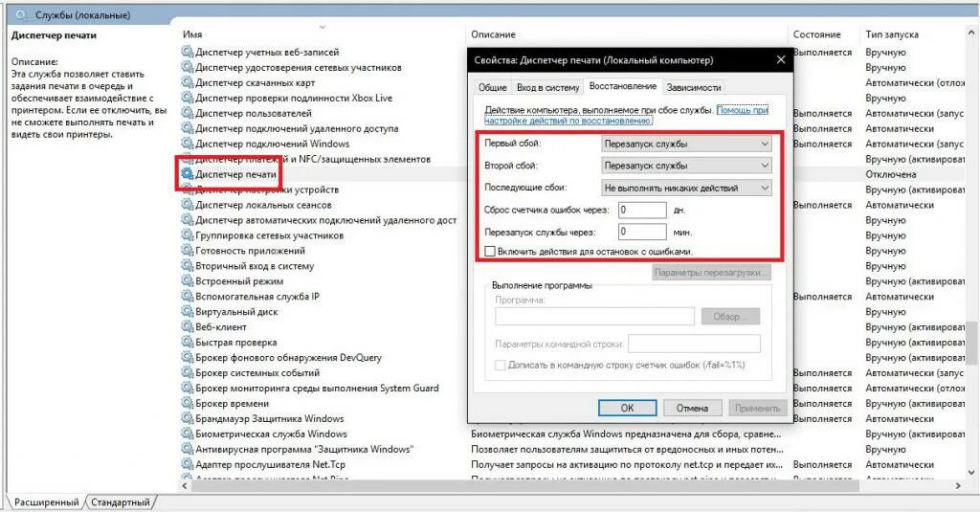Image resolution: width=980 pixels, height=512 pixels.
Task: Click gear icon of Брокер времени
Action: click(x=188, y=403)
